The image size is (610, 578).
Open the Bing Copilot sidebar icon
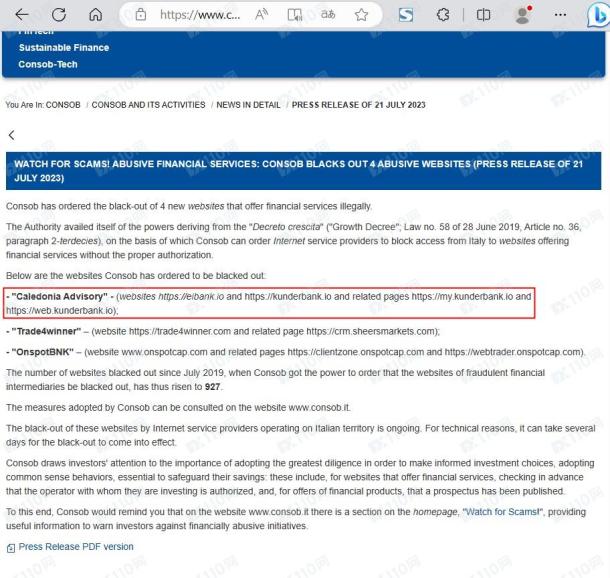pos(598,16)
